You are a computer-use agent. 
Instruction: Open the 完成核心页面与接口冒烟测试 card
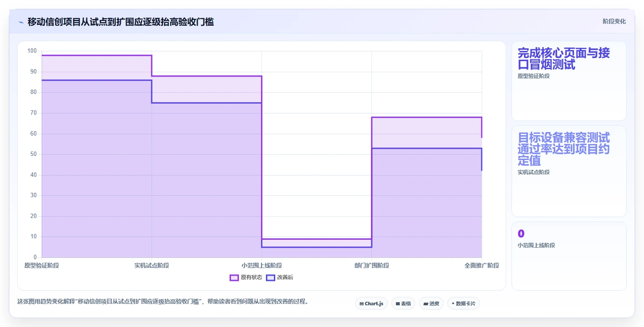point(569,81)
